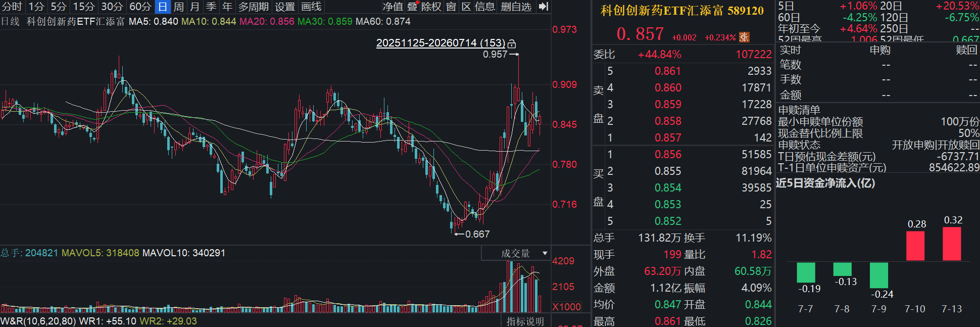Click the orange 张 badge next to price

tap(744, 37)
